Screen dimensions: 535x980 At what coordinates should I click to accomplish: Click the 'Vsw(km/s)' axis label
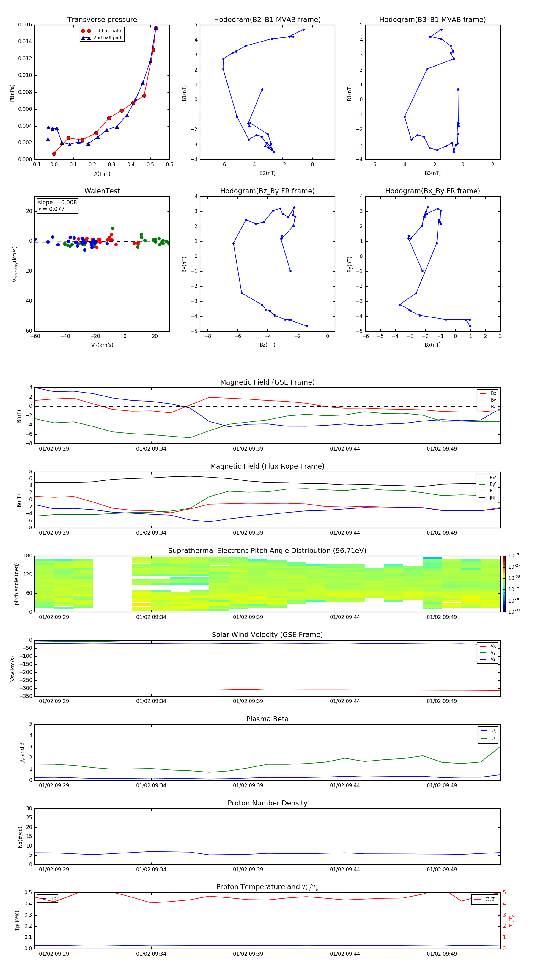(x=12, y=668)
